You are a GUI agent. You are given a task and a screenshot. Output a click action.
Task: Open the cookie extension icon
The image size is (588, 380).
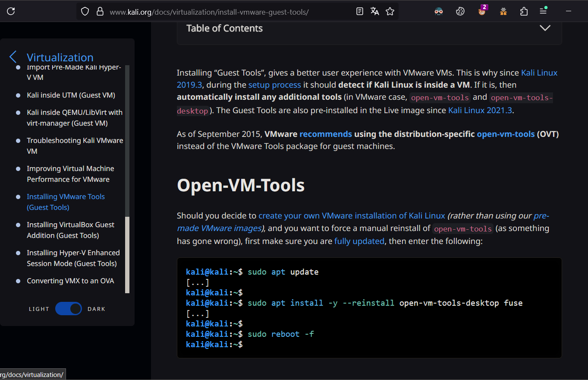[x=460, y=12]
